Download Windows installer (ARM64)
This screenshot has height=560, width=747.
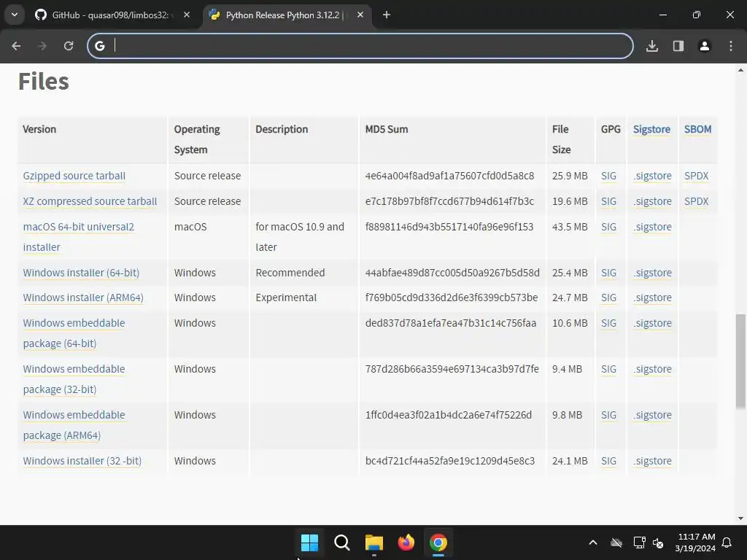click(83, 297)
